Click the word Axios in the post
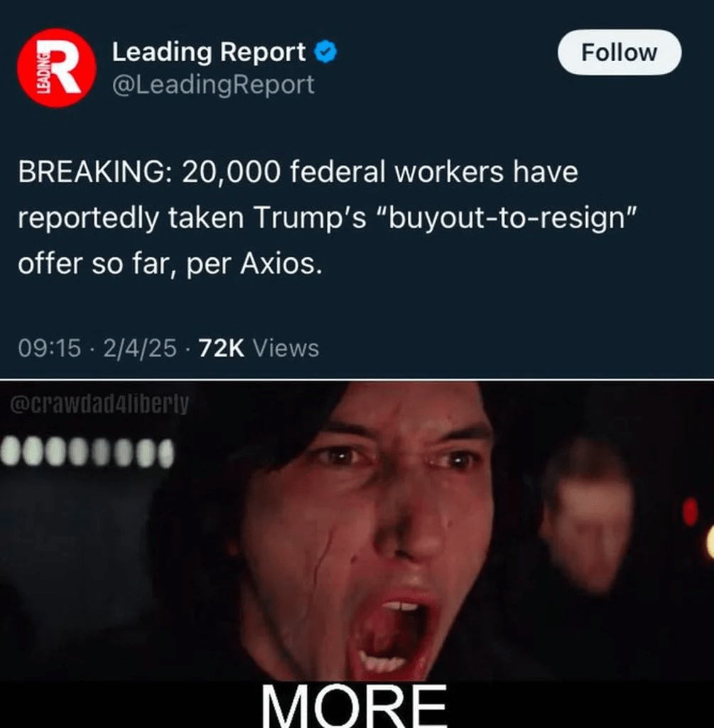 pyautogui.click(x=281, y=264)
